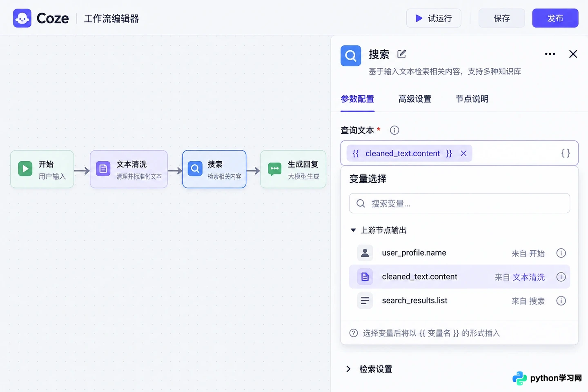588x392 pixels.
Task: Select the 开始 node on canvas
Action: 42,169
